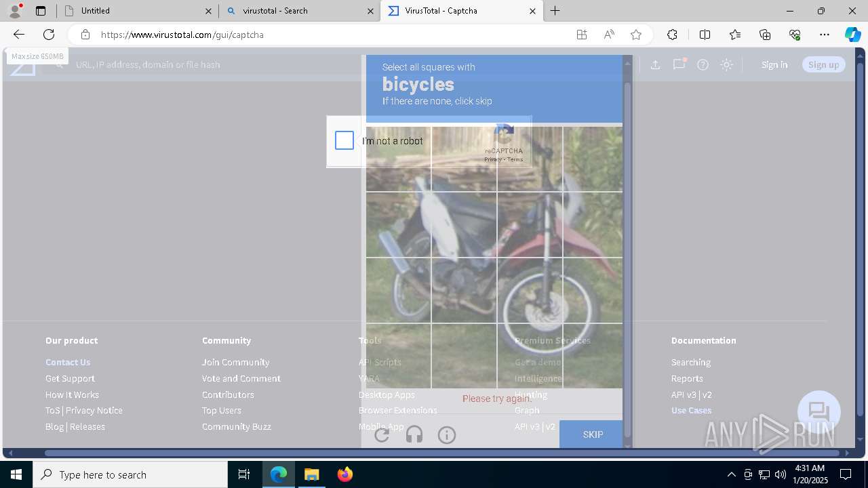
Task: Open Community Buzz link
Action: [236, 426]
